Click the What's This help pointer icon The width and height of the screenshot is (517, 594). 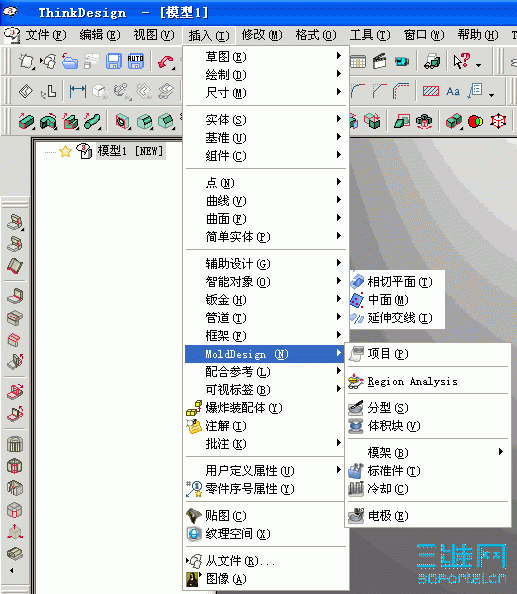[x=461, y=61]
